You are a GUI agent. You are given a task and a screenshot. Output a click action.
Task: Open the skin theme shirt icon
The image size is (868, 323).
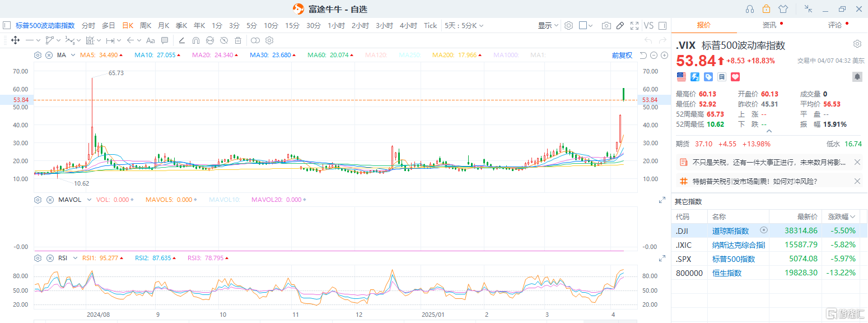click(x=783, y=9)
